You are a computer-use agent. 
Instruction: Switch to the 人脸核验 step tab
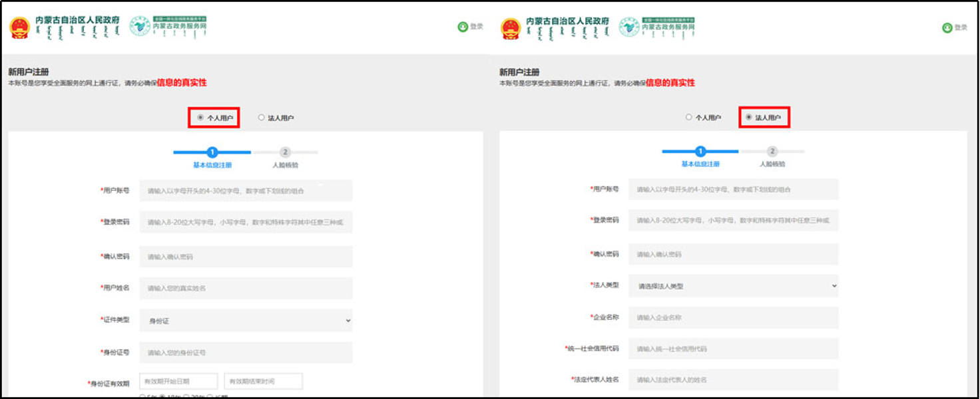285,164
